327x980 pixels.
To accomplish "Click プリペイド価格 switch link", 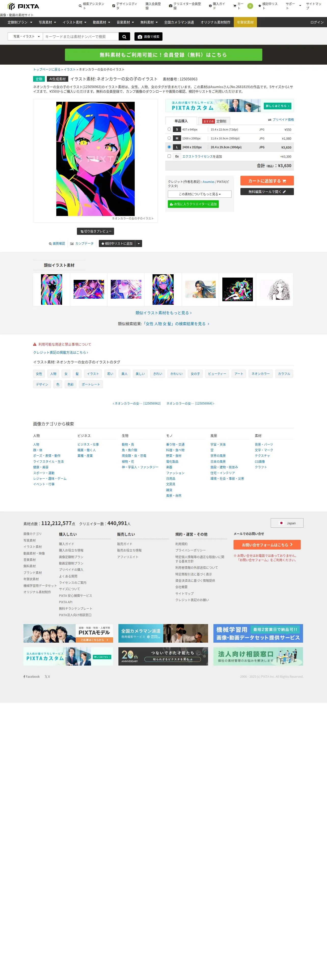I will (281, 120).
